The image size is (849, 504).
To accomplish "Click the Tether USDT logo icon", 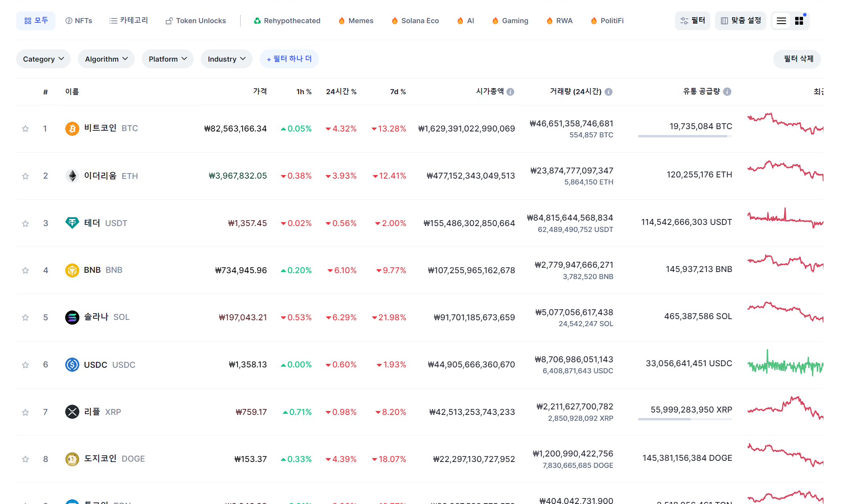I will point(72,223).
